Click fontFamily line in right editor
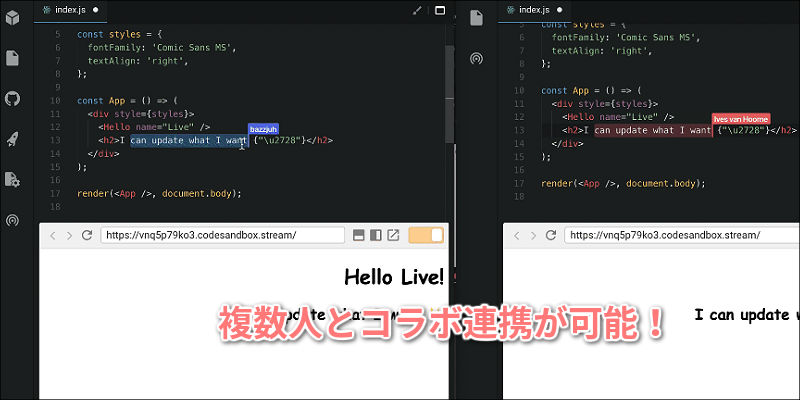 [627, 38]
